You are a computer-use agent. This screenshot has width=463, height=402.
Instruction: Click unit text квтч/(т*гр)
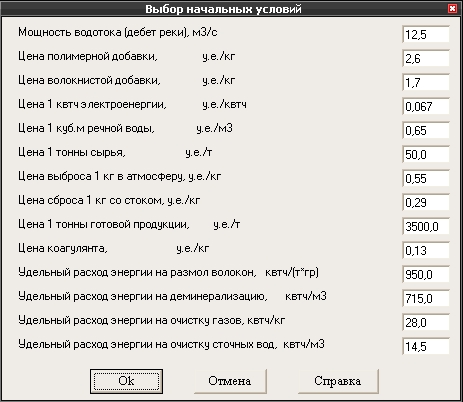(292, 273)
